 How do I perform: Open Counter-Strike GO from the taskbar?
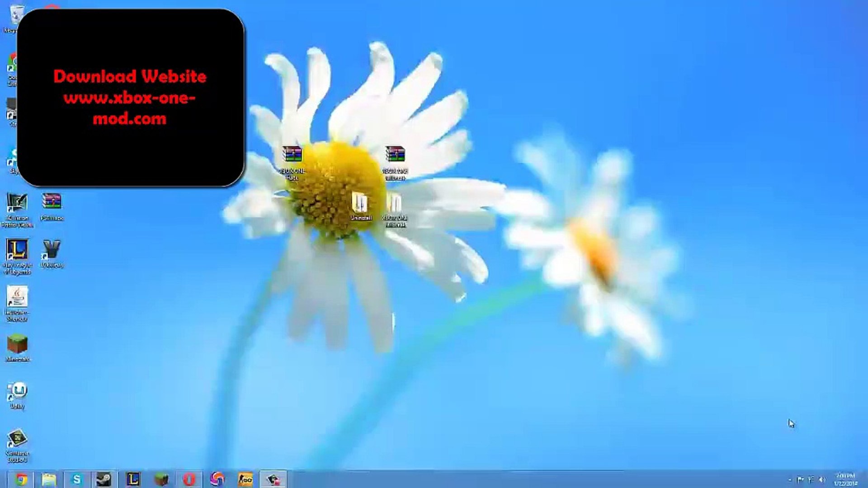(245, 479)
